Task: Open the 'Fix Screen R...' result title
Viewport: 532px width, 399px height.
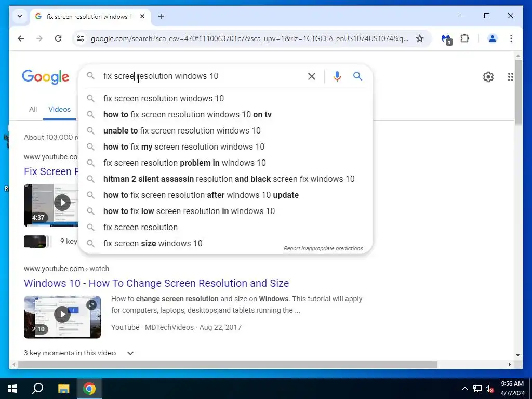Action: (x=51, y=171)
